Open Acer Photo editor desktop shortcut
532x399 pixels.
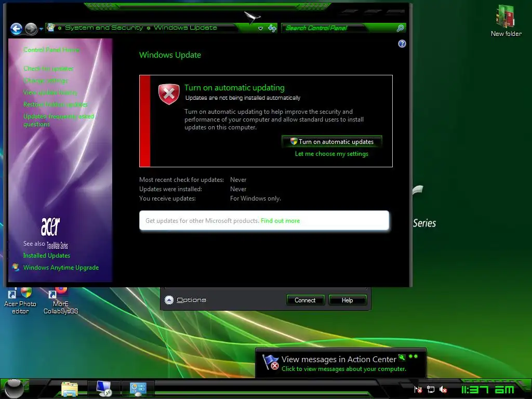[20, 301]
